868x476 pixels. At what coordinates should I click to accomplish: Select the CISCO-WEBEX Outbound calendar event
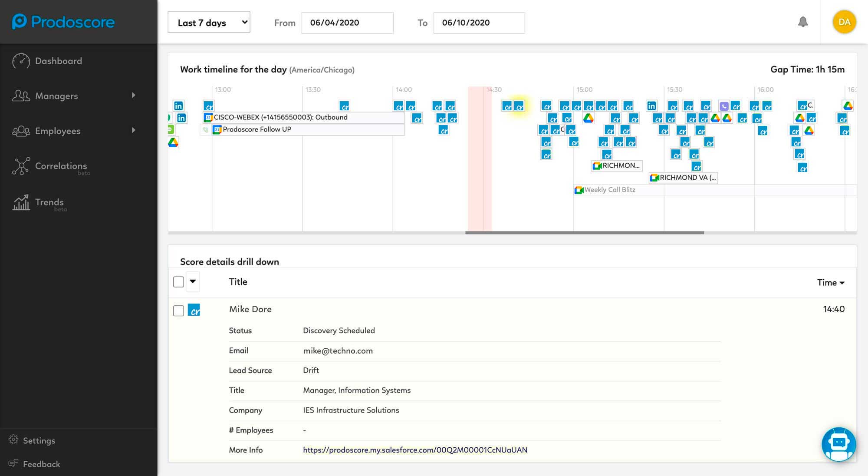280,117
